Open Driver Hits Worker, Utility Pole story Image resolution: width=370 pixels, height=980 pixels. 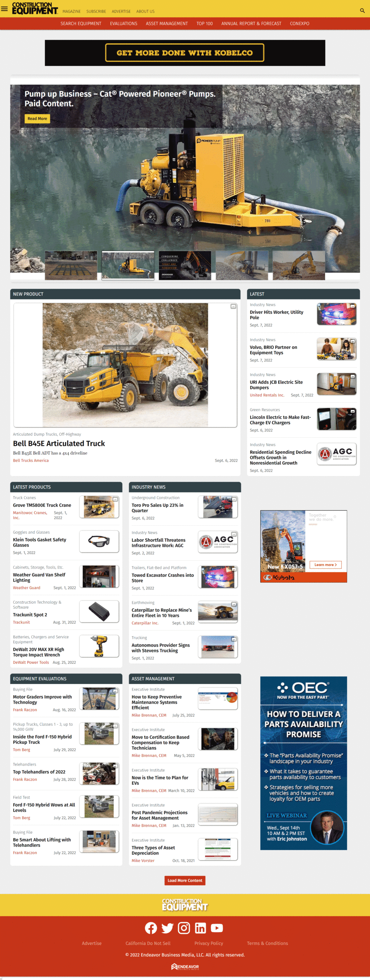click(x=277, y=315)
